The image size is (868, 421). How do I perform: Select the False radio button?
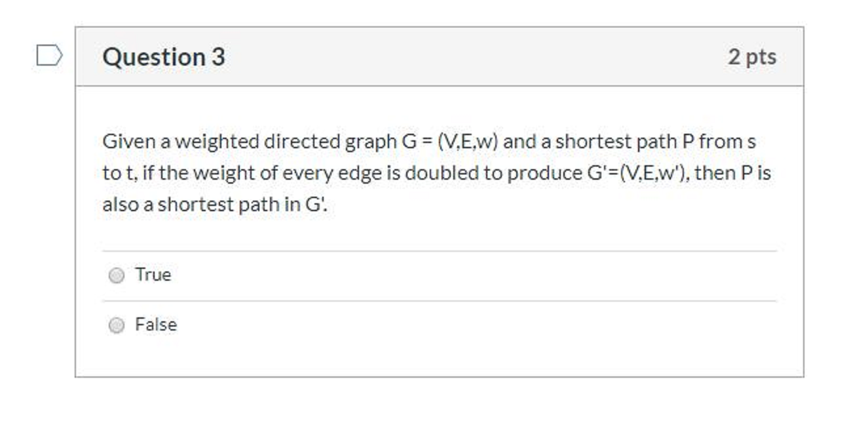(116, 325)
